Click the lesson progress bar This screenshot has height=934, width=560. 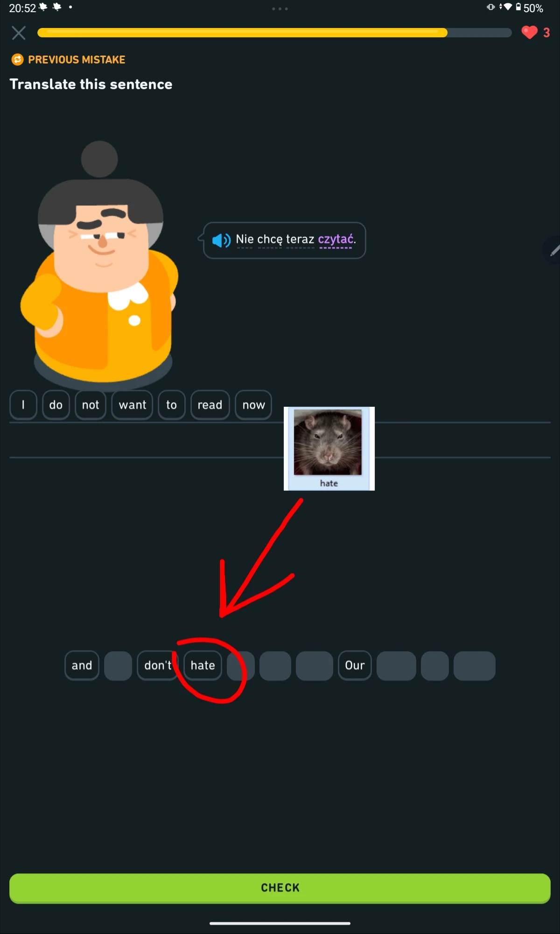pyautogui.click(x=274, y=33)
